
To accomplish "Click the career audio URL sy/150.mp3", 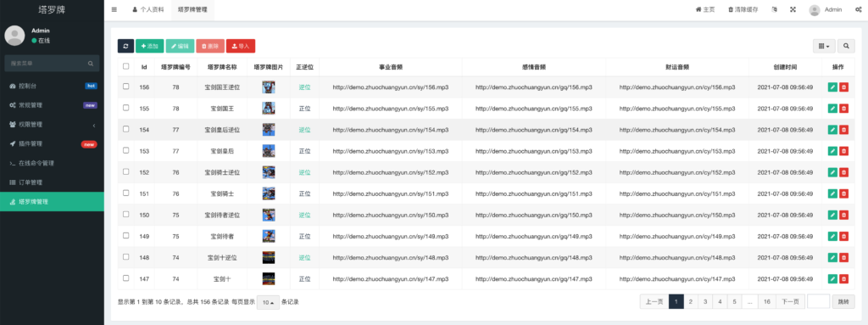I will pos(390,216).
